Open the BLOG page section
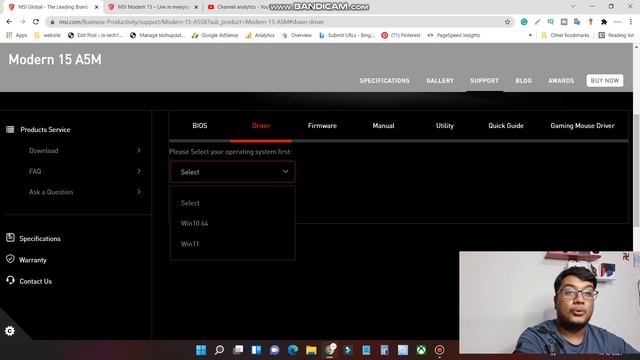Screen dimensions: 640x360 pos(523,81)
